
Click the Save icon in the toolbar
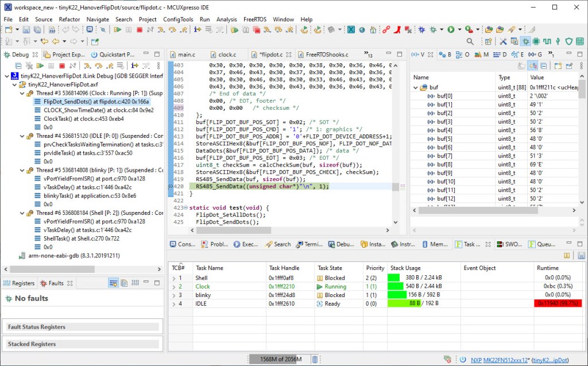(x=27, y=29)
